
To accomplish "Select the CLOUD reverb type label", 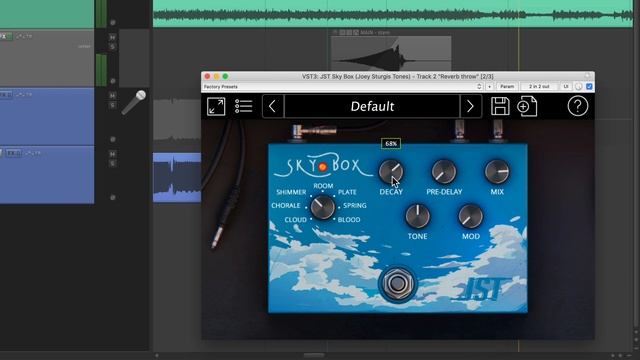I will (296, 220).
